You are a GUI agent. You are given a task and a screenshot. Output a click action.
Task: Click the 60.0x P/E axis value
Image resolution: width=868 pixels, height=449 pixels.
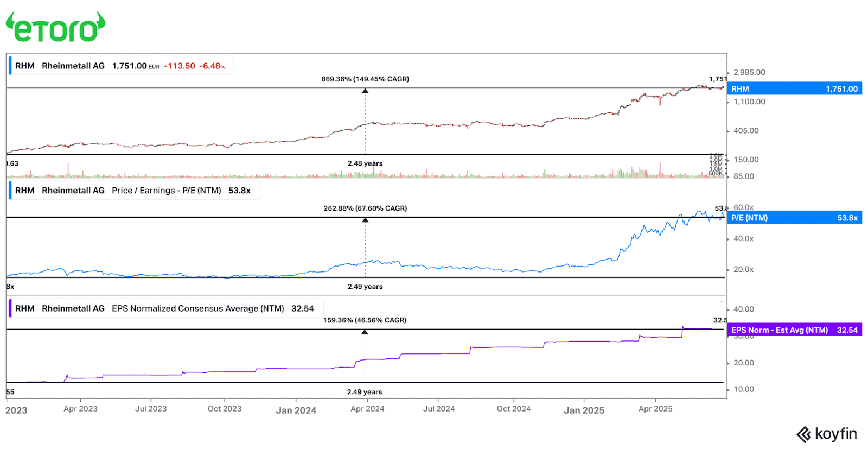click(743, 207)
